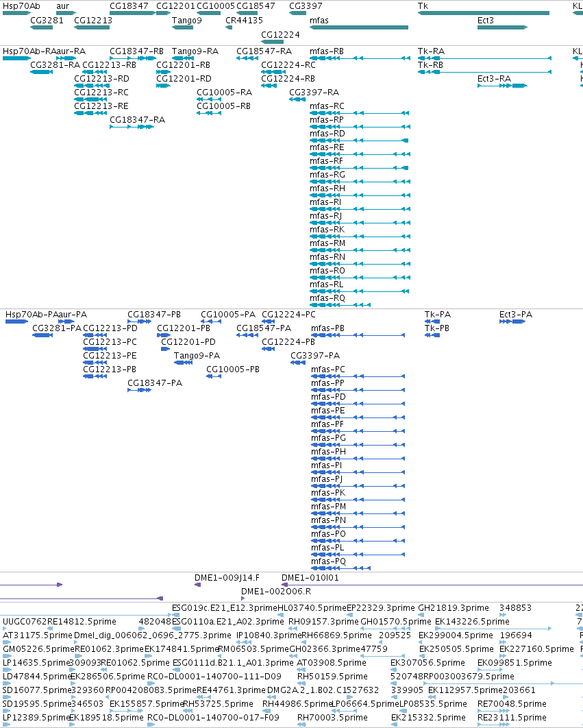Select the RH09157.3prime EST label
The image size is (583, 728).
pos(323,622)
